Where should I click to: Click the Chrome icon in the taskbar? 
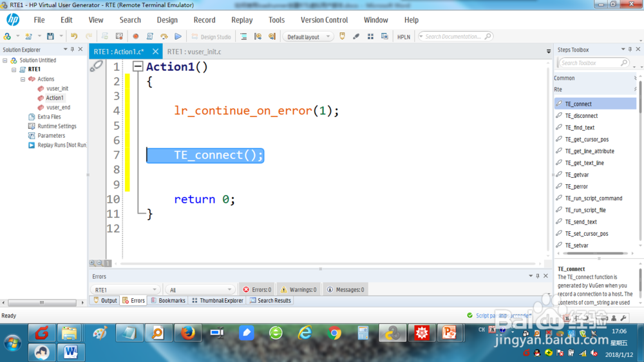click(334, 333)
